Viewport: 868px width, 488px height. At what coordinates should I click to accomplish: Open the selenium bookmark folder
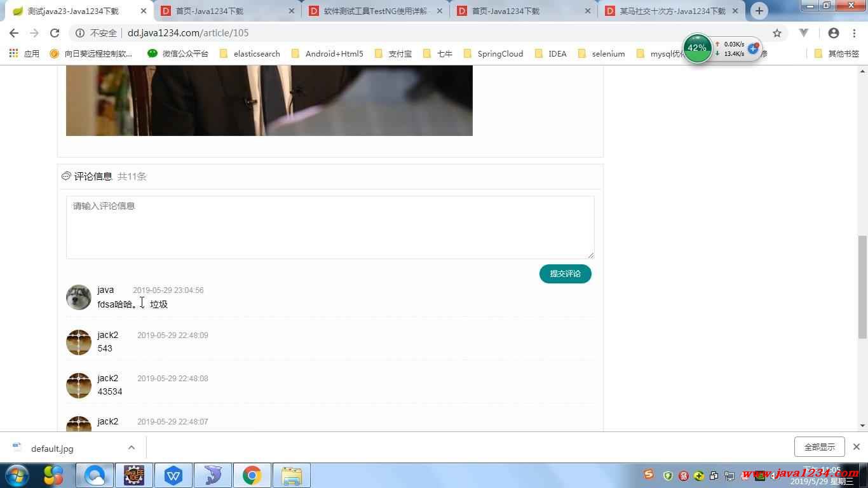point(602,53)
